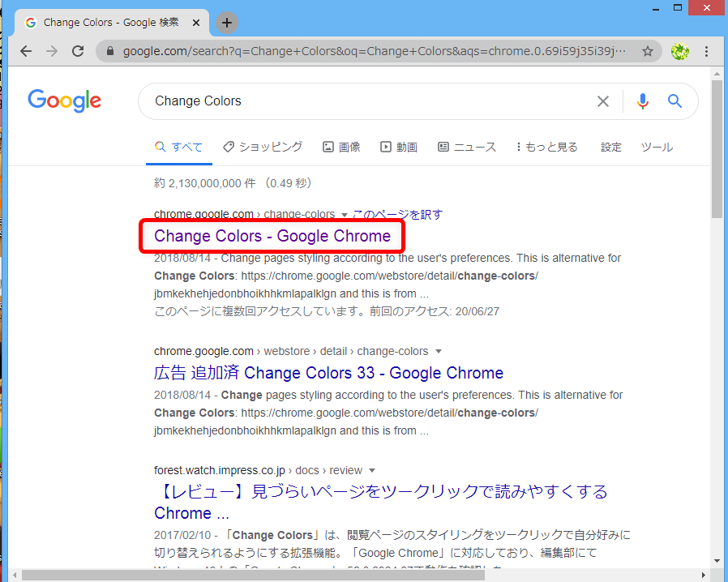Viewport: 728px width, 582px height.
Task: Switch to ニュース results tab
Action: [467, 148]
